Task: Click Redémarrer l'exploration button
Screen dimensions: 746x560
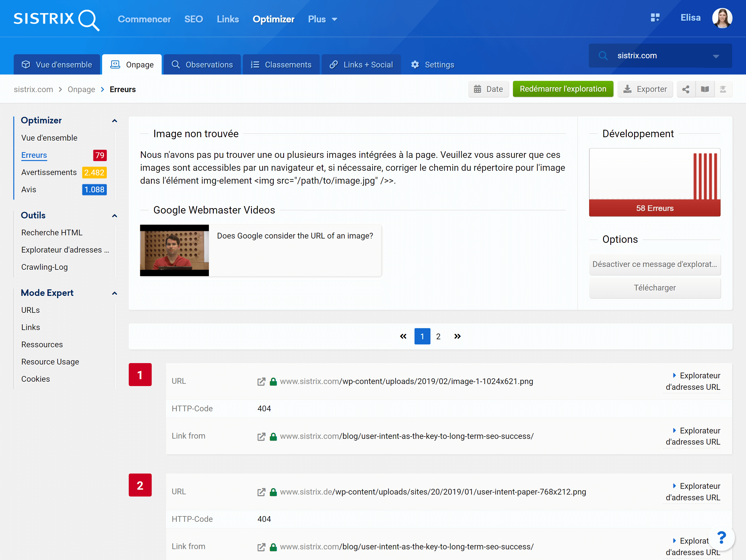Action: [563, 89]
